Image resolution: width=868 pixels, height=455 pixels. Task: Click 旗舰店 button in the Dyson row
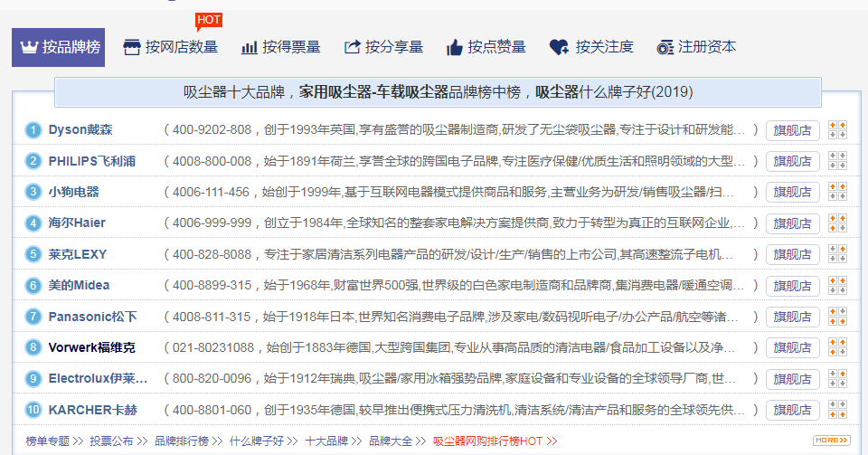click(792, 130)
